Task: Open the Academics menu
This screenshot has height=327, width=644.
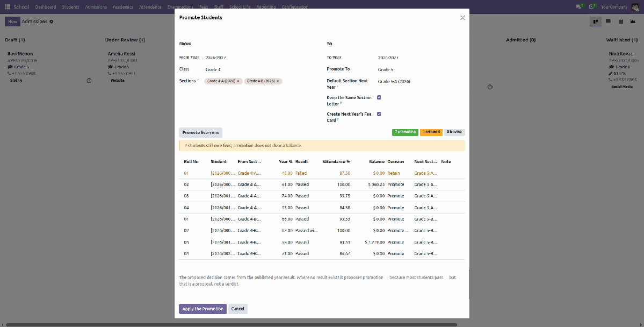Action: point(123,7)
